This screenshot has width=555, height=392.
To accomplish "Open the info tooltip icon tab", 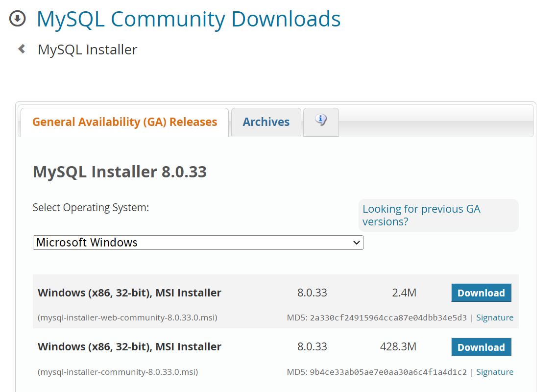I will coord(321,119).
